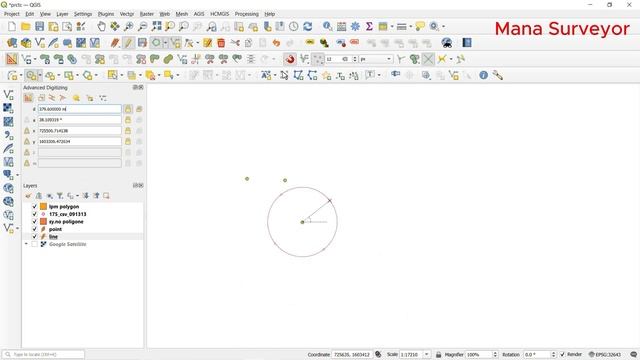The image size is (640, 360).
Task: Refresh the map canvas with the blue arrows
Action: pos(308,27)
